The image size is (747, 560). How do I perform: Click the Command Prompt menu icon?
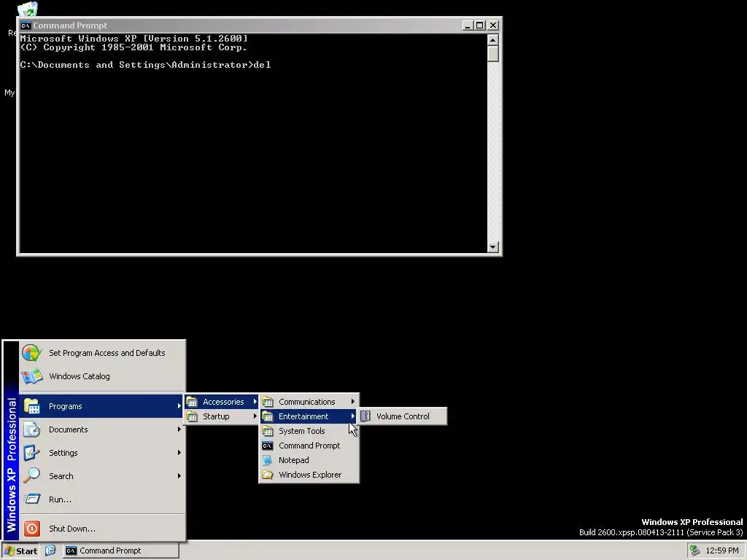(x=268, y=446)
